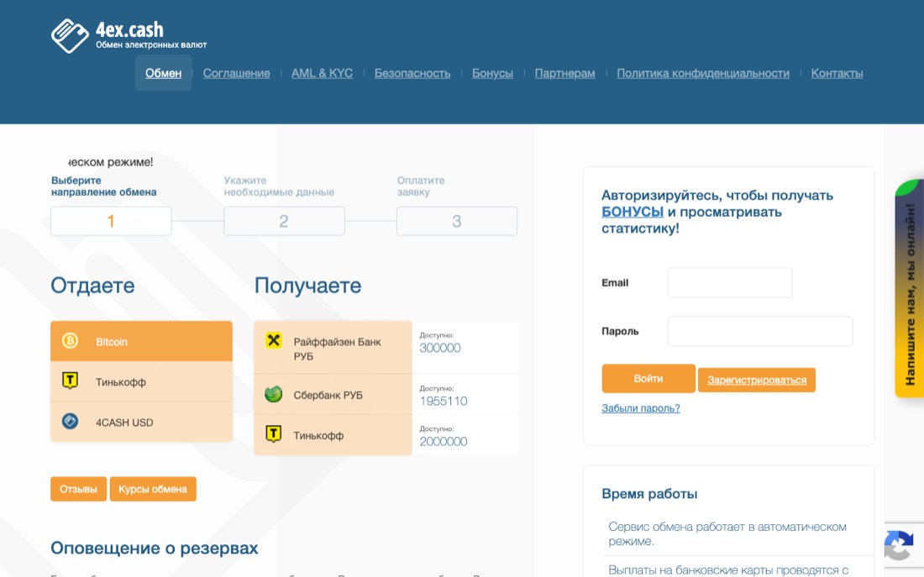Click the Отдаете heading
The width and height of the screenshot is (924, 577).
pyautogui.click(x=92, y=286)
